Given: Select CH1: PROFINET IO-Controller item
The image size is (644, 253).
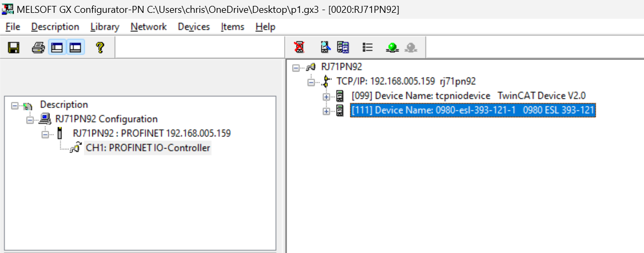Looking at the screenshot, I should pyautogui.click(x=148, y=148).
